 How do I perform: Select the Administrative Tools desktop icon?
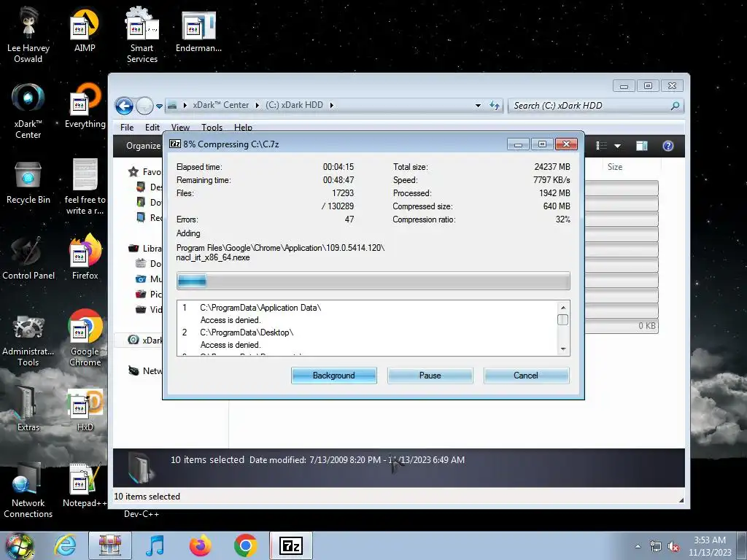28,340
